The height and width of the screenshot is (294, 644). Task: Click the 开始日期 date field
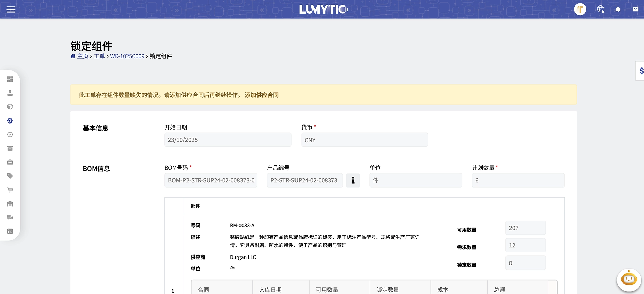228,140
